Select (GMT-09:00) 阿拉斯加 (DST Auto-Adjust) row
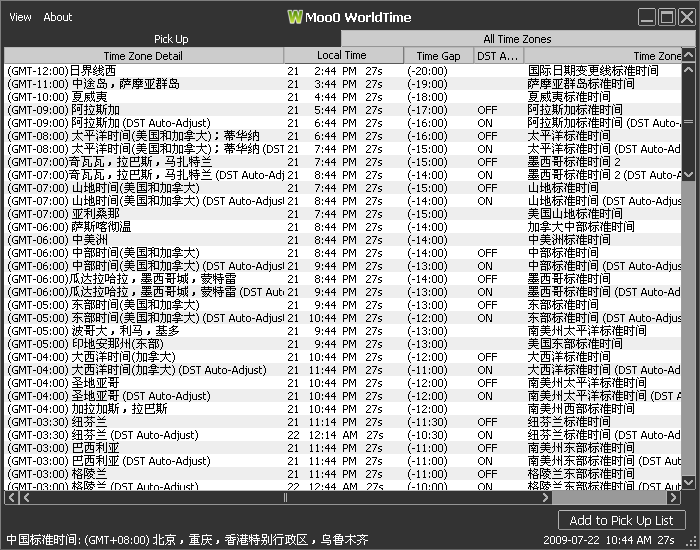The height and width of the screenshot is (550, 700). tap(343, 123)
